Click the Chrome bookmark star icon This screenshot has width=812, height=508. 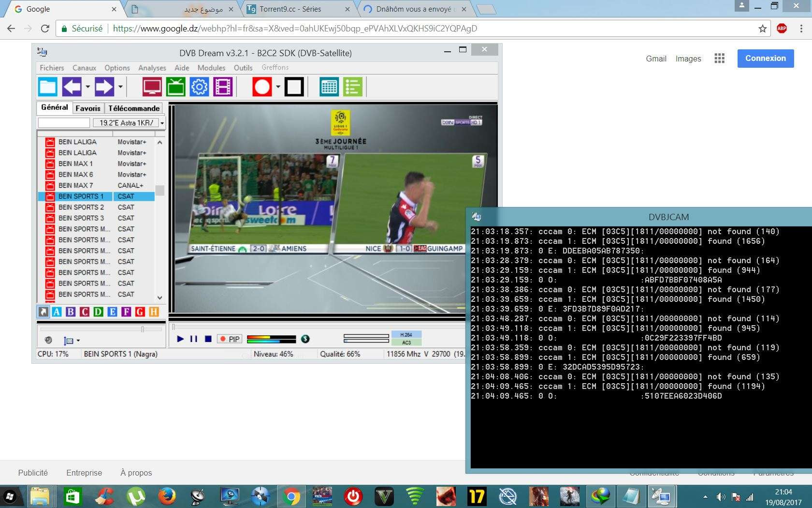click(763, 29)
